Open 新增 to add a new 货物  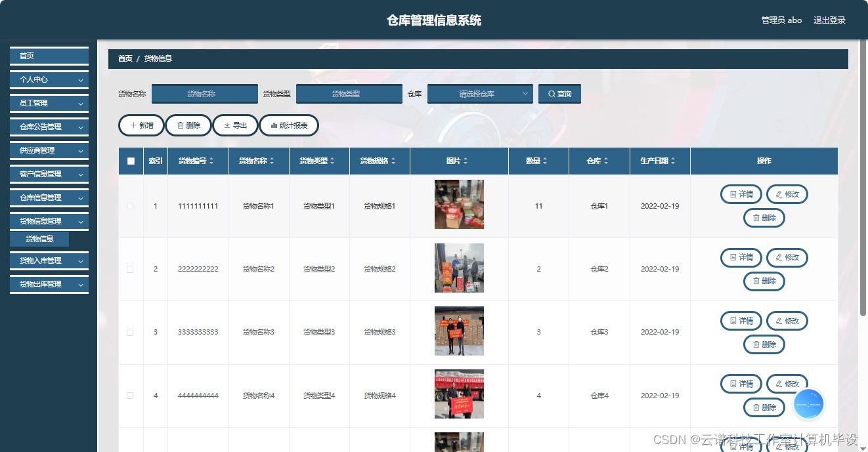141,125
